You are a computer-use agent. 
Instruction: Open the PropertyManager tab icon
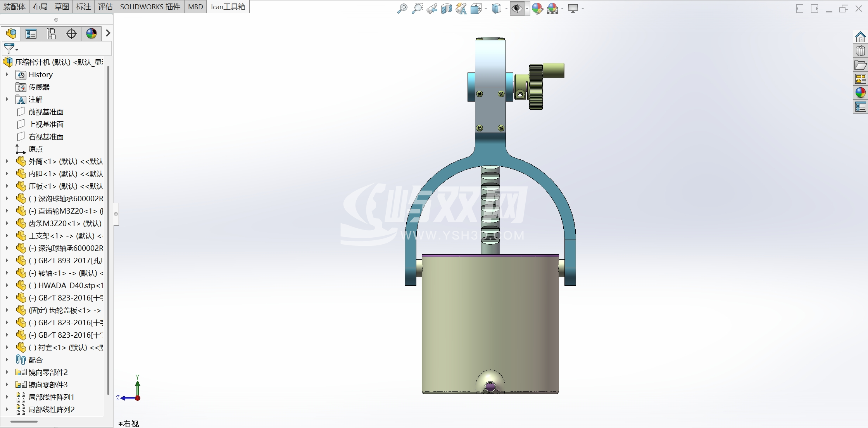tap(31, 34)
